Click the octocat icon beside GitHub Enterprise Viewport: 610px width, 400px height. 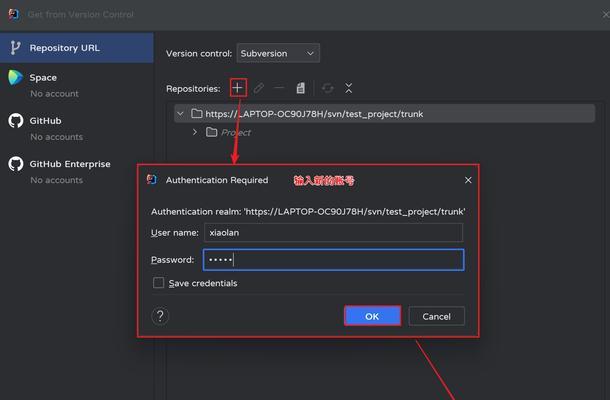click(16, 164)
